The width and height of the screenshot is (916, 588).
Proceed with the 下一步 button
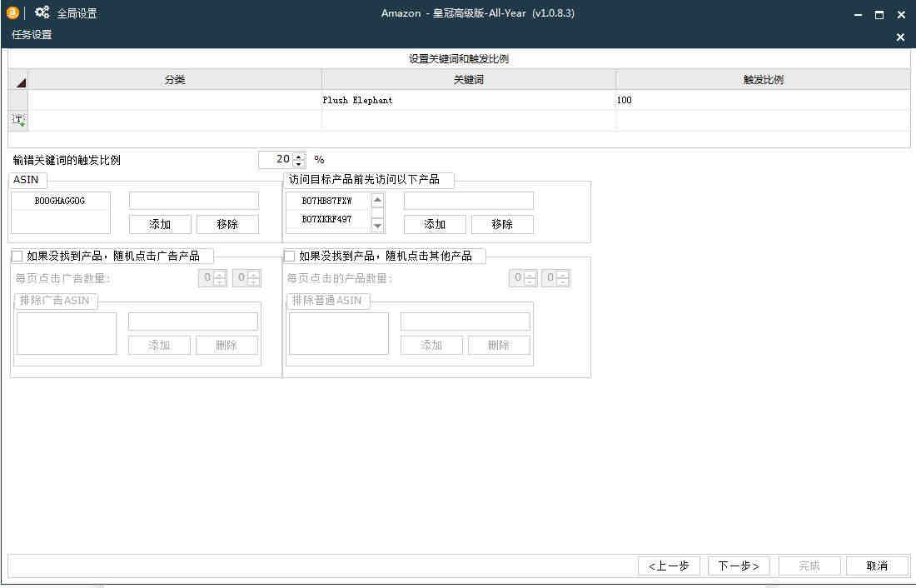pyautogui.click(x=739, y=566)
